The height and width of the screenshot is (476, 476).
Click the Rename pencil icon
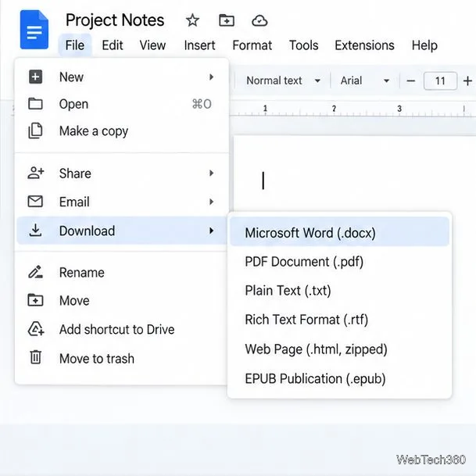(35, 272)
